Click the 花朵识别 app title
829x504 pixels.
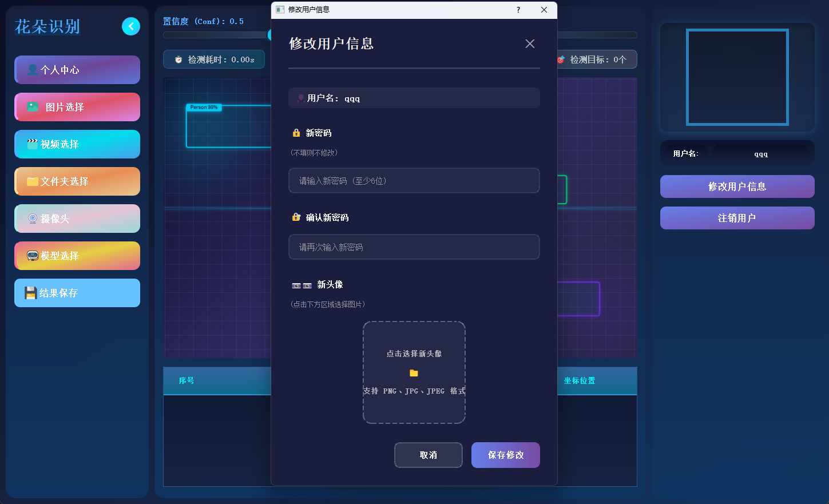click(47, 26)
